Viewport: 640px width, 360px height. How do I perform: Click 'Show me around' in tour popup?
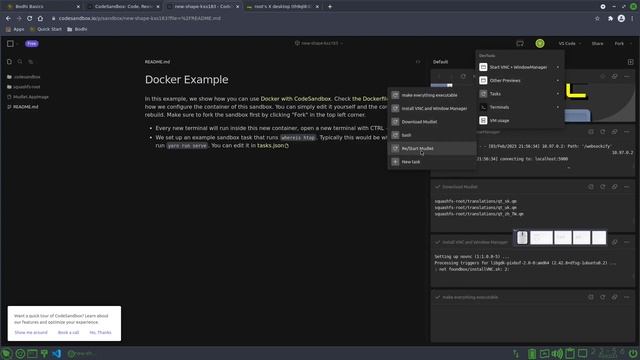(x=31, y=333)
